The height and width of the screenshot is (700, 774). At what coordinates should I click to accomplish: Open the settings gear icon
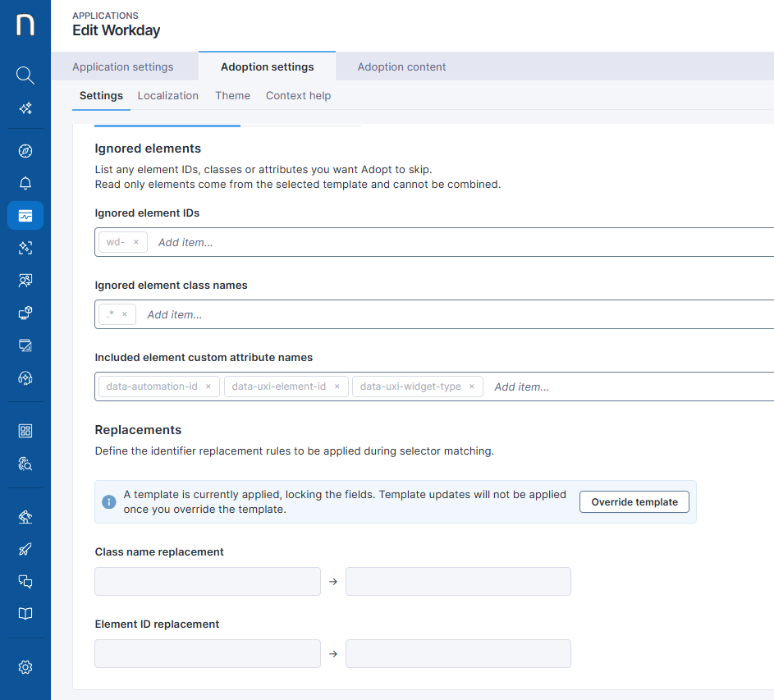[25, 667]
